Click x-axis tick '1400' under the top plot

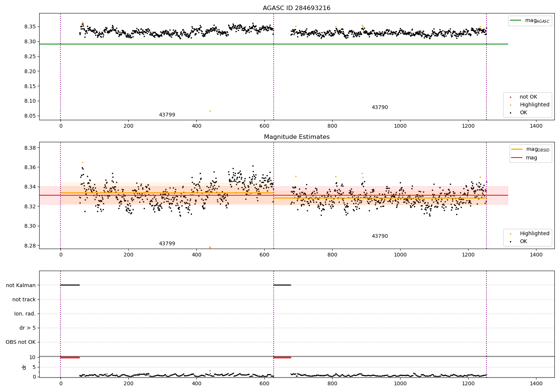(x=536, y=126)
